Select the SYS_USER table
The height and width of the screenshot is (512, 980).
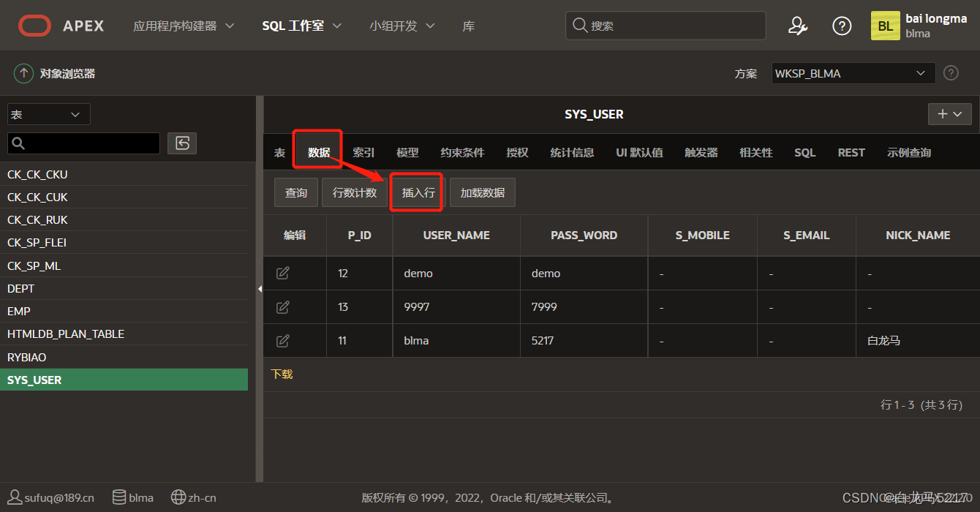point(124,380)
